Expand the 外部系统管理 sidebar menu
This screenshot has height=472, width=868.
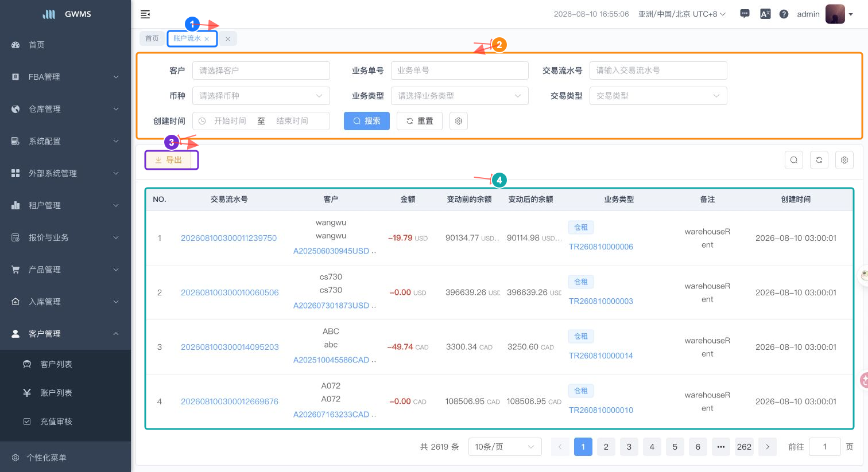coord(65,173)
